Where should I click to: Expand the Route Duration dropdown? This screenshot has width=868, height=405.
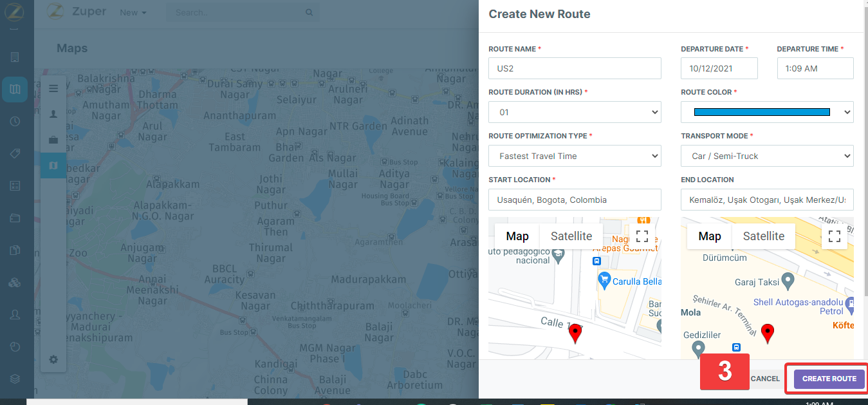tap(575, 112)
